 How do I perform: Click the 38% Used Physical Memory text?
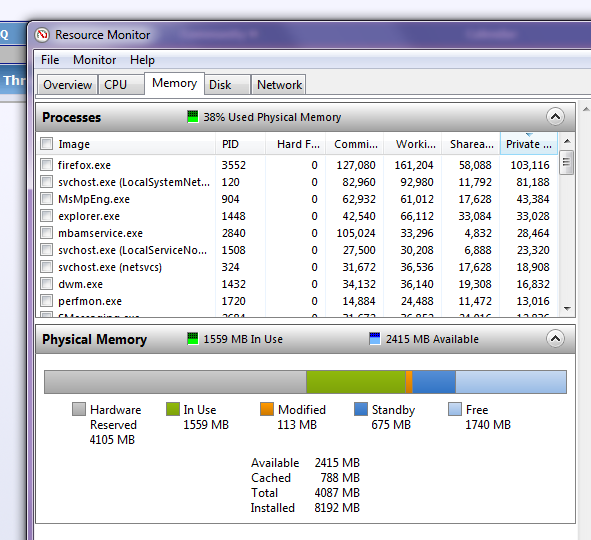[272, 117]
